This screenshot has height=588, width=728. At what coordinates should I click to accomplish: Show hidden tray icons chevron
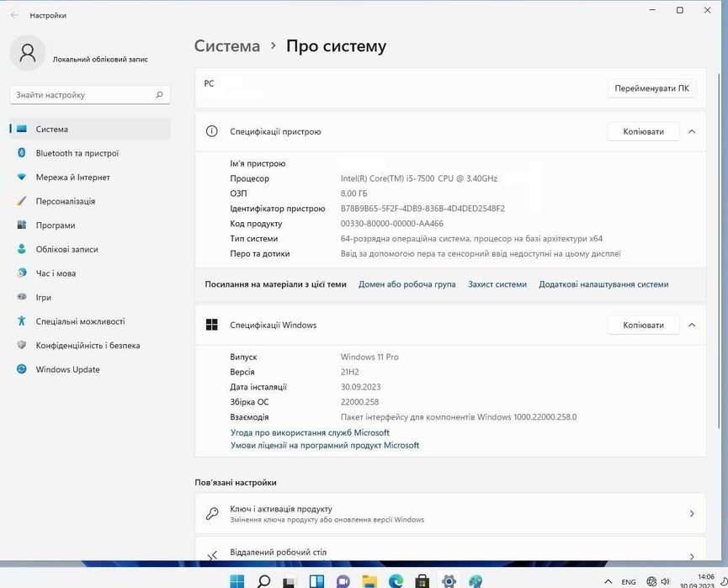coord(608,581)
